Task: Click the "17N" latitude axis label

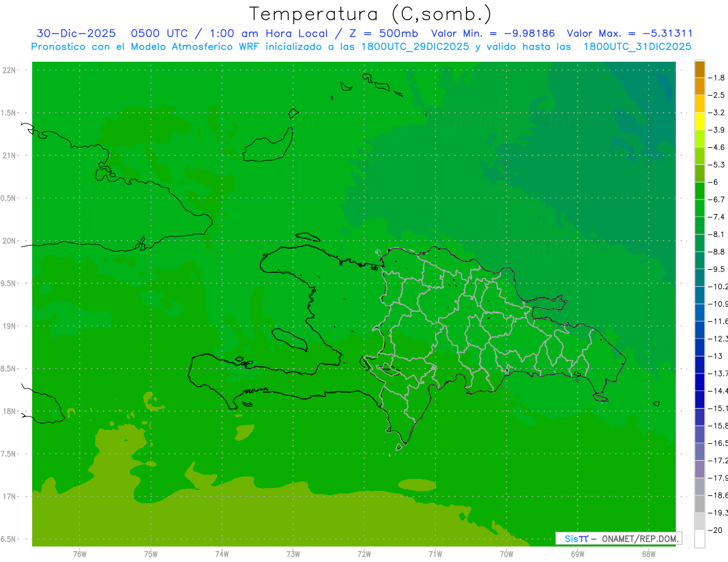Action: [9, 497]
